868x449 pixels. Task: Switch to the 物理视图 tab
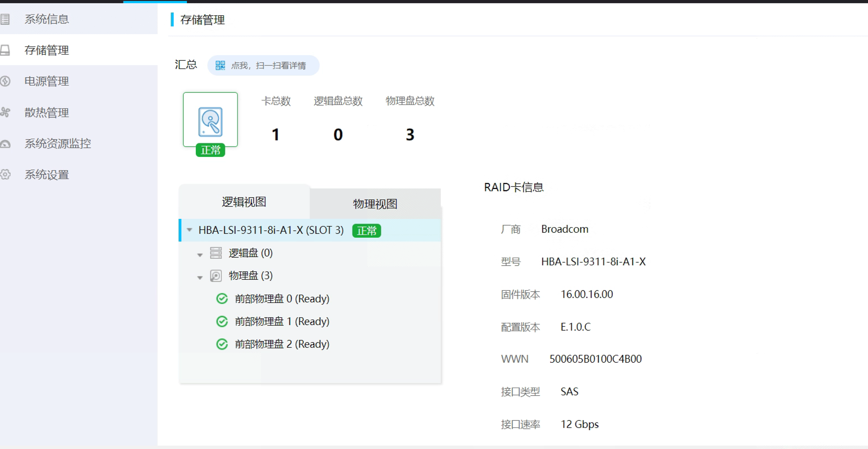pos(375,204)
